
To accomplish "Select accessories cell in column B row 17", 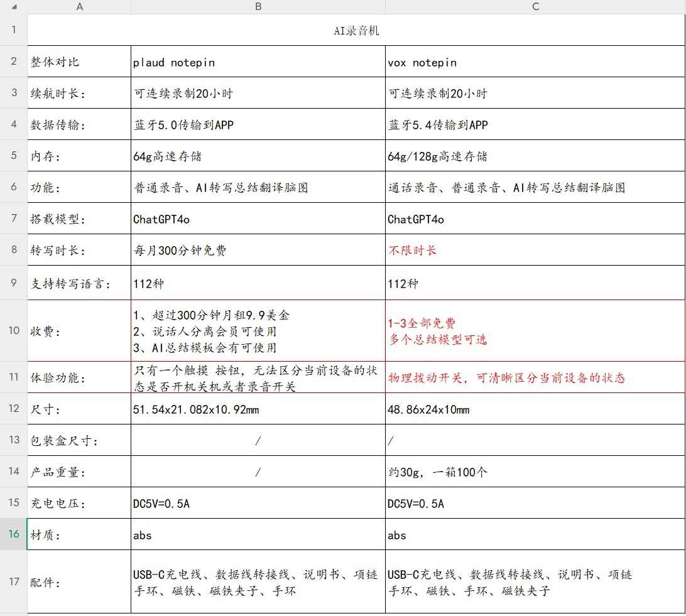I will pyautogui.click(x=258, y=581).
